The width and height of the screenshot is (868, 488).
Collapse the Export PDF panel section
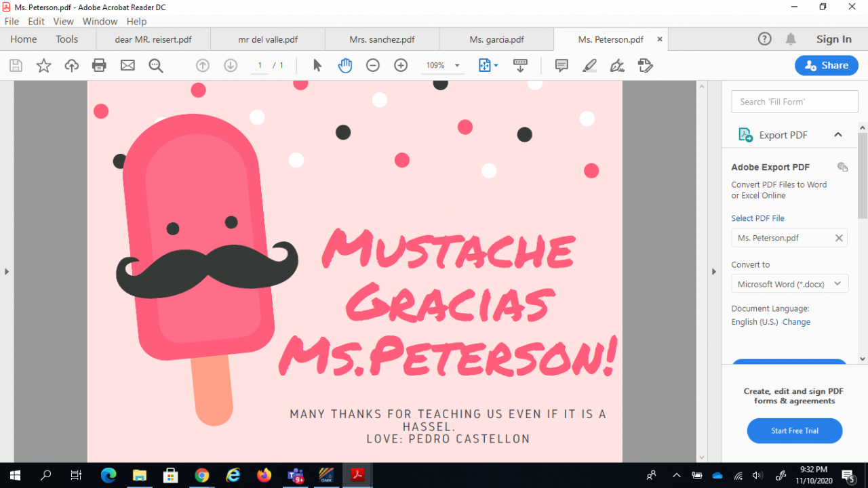pos(838,135)
